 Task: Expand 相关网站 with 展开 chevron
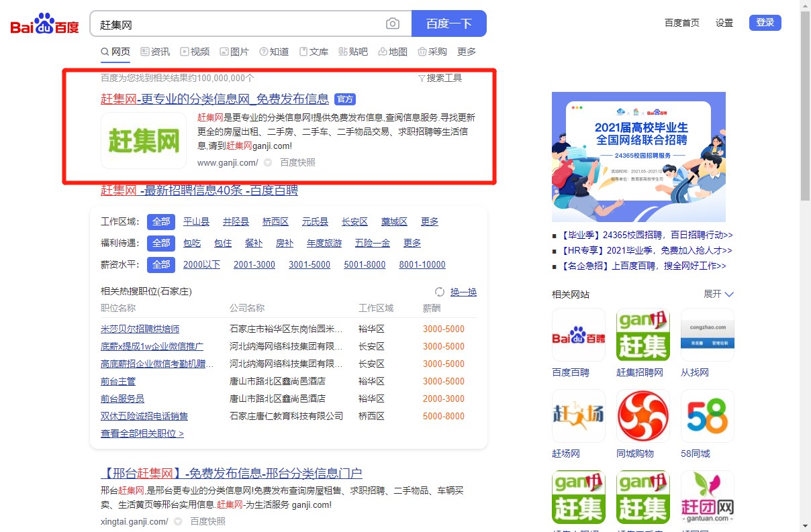[x=719, y=295]
